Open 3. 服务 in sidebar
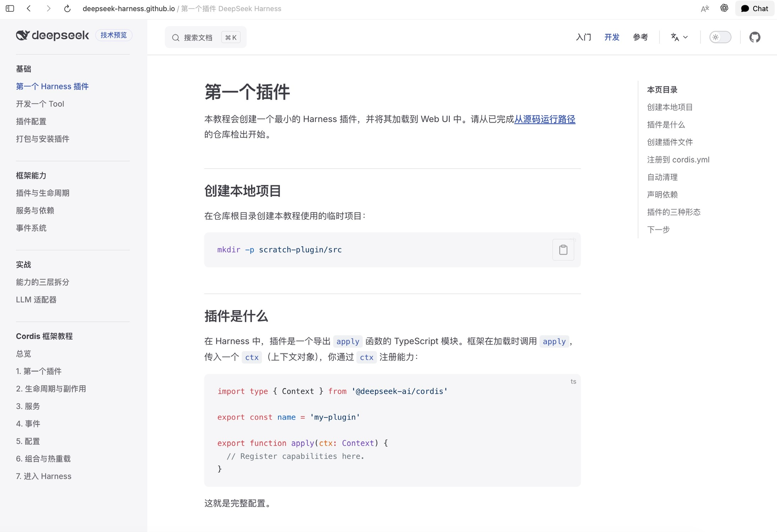The image size is (777, 532). point(28,406)
